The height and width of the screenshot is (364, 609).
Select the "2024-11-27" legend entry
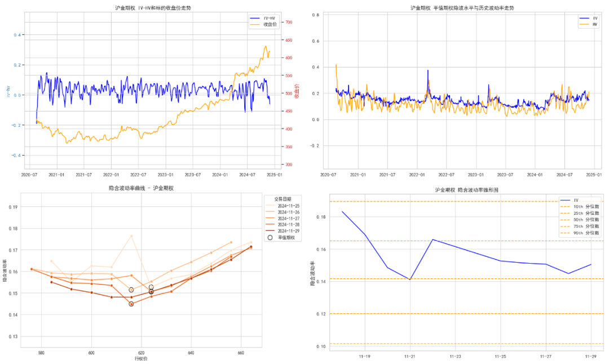pos(283,219)
